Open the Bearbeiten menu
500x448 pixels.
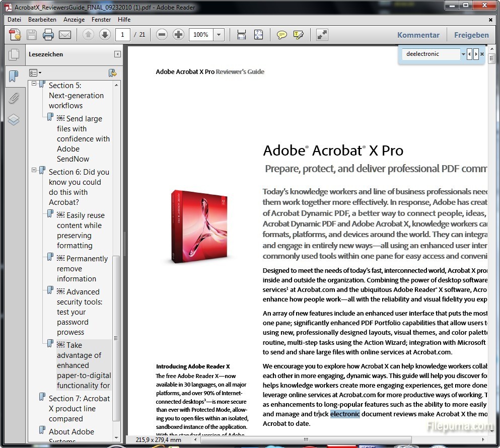(42, 20)
